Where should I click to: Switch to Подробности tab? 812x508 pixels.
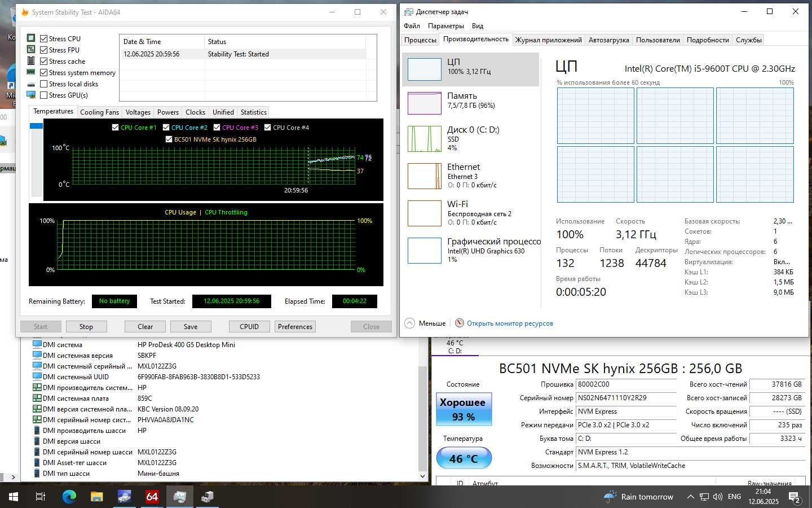pyautogui.click(x=708, y=40)
